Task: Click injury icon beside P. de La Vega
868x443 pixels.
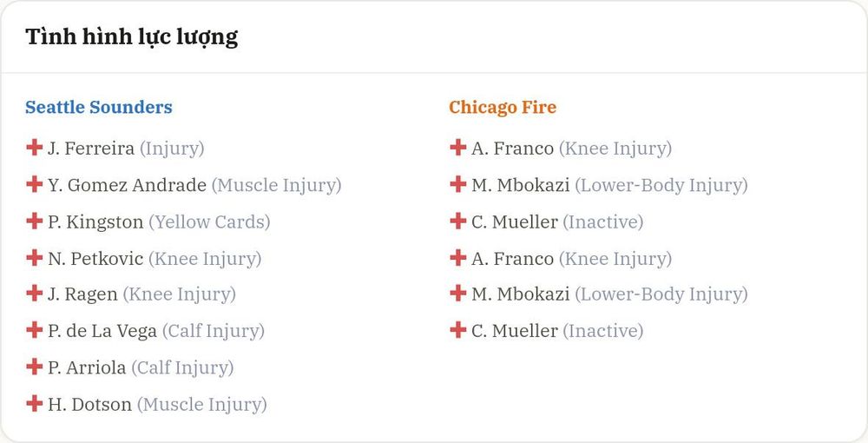Action: (35, 329)
